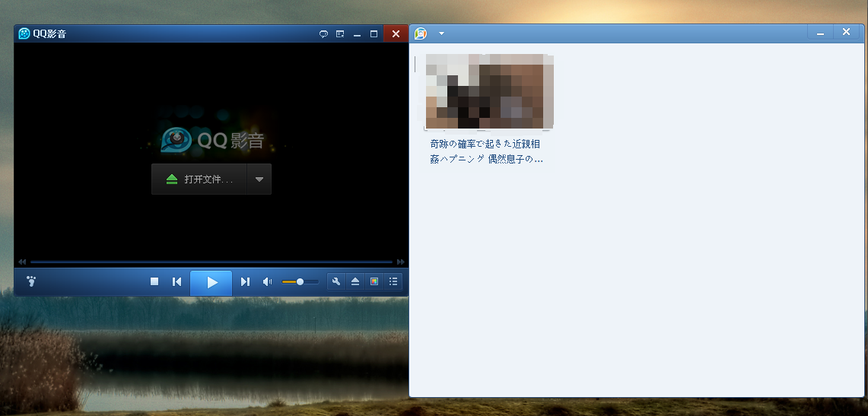Maximize the QQ影音 player window

(374, 34)
